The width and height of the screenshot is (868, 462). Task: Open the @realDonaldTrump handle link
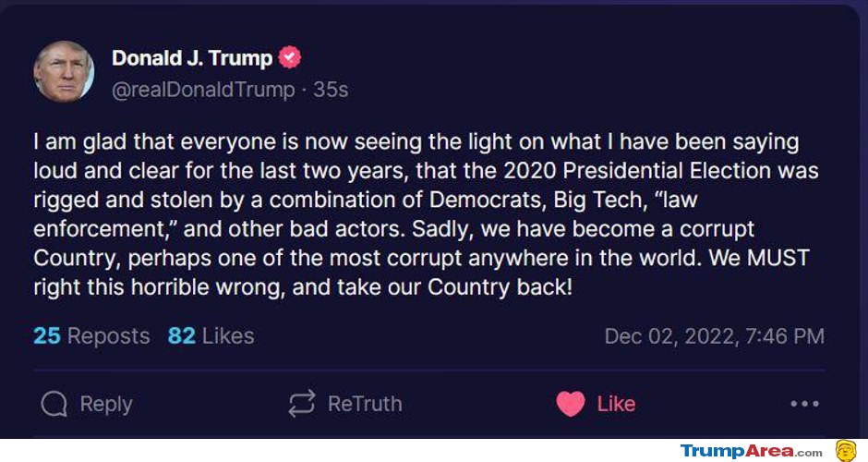pos(203,90)
